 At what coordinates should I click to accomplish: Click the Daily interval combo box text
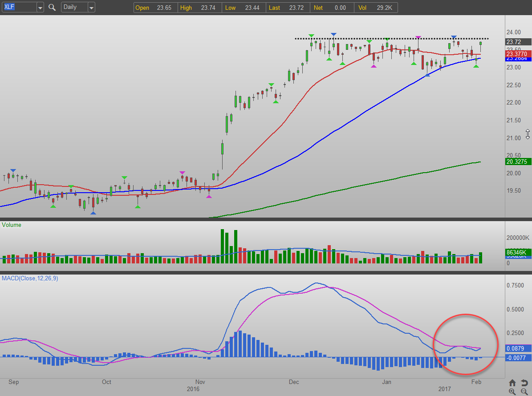point(73,8)
